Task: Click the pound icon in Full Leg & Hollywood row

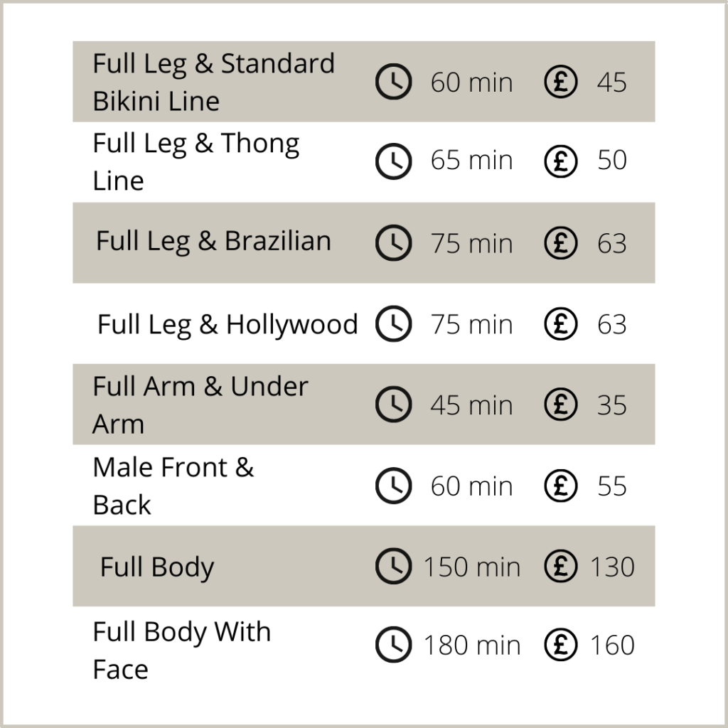Action: (x=560, y=323)
